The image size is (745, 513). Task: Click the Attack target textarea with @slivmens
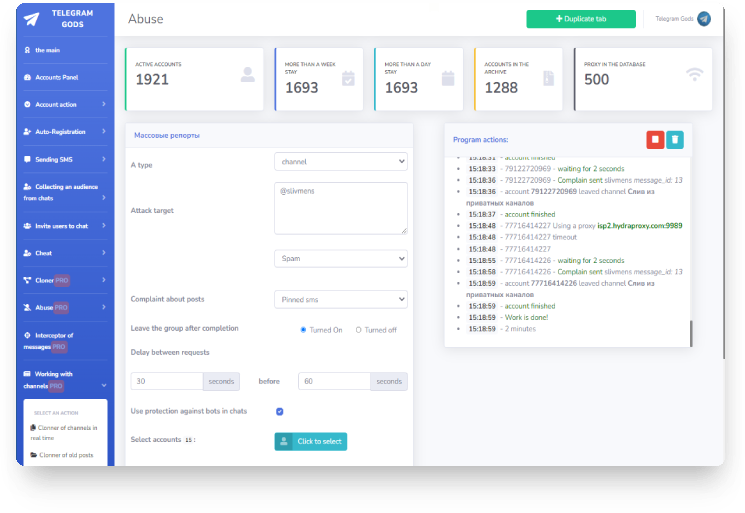[341, 208]
